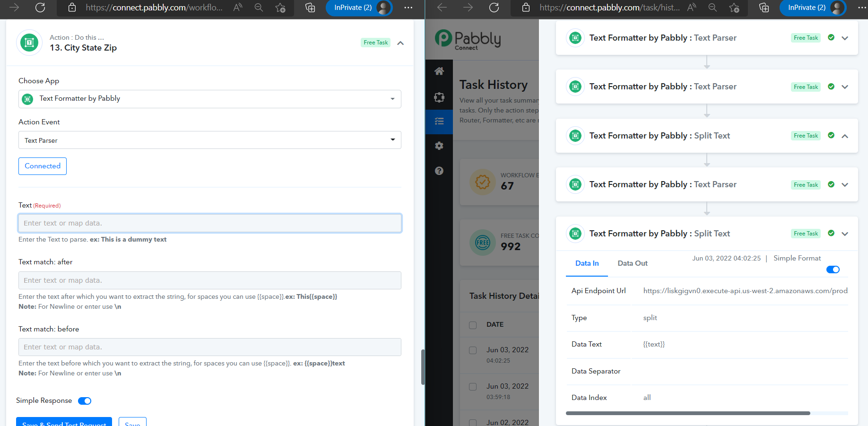Viewport: 868px width, 426px height.
Task: Click the horizontal scrollbar under Data In
Action: pyautogui.click(x=688, y=413)
